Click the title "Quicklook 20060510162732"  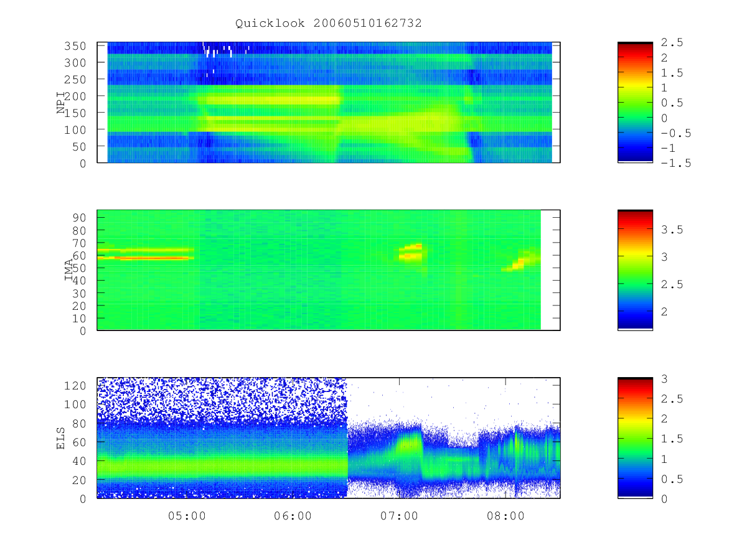coord(329,23)
